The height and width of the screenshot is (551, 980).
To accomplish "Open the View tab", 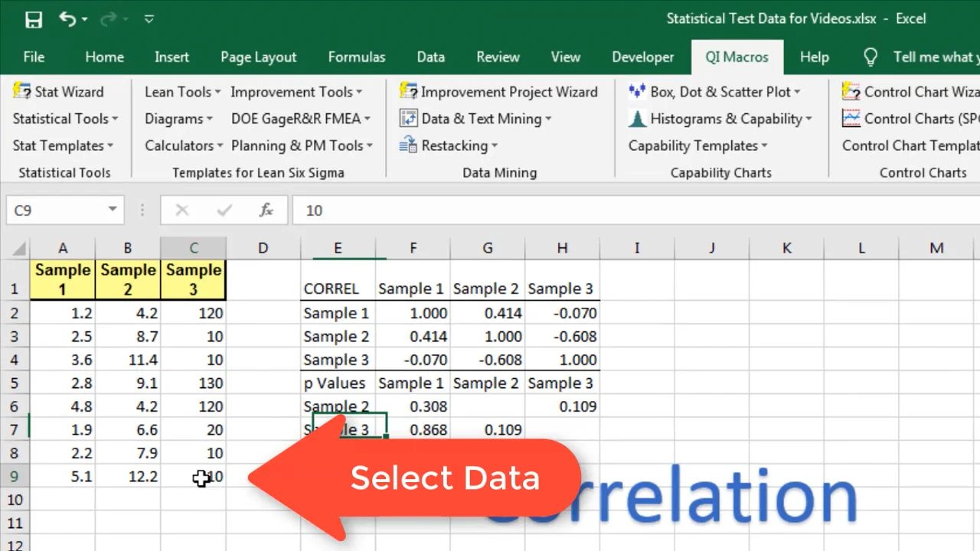I will pos(566,57).
